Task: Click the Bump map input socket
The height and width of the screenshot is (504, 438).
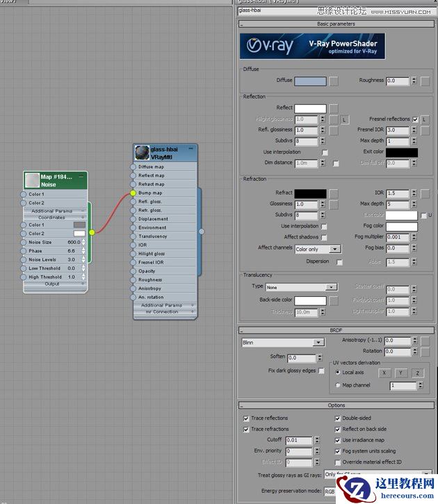Action: [x=133, y=193]
